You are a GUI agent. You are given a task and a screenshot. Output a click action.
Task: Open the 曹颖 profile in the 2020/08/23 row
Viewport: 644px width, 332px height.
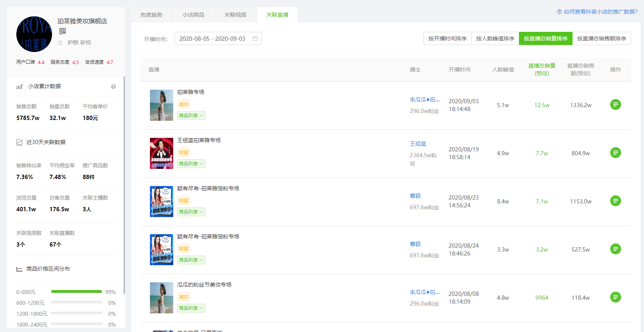tap(415, 196)
